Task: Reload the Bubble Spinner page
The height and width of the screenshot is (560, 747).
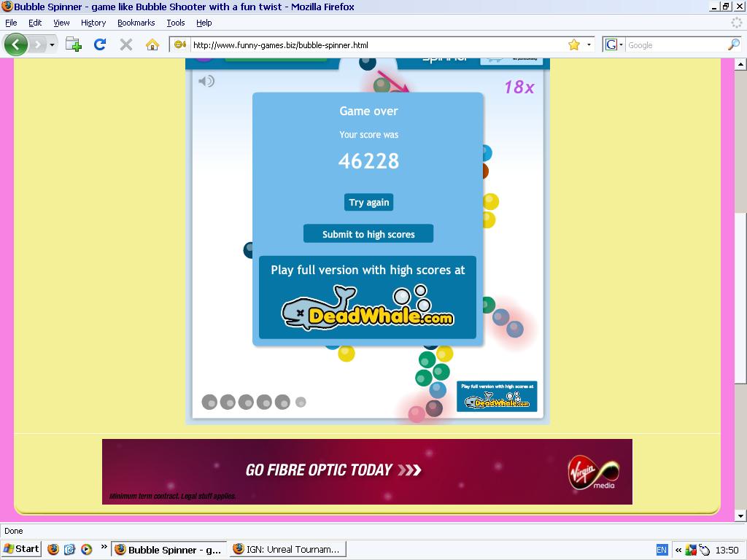Action: (101, 44)
